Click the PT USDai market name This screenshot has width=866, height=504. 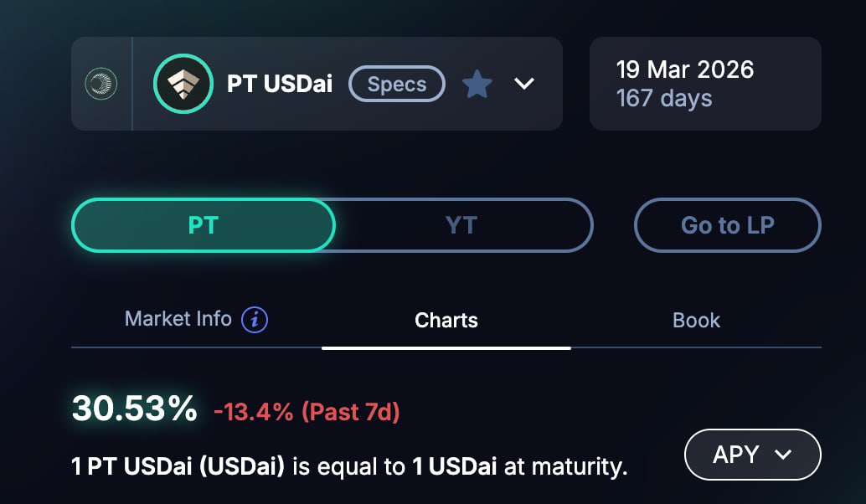point(280,84)
